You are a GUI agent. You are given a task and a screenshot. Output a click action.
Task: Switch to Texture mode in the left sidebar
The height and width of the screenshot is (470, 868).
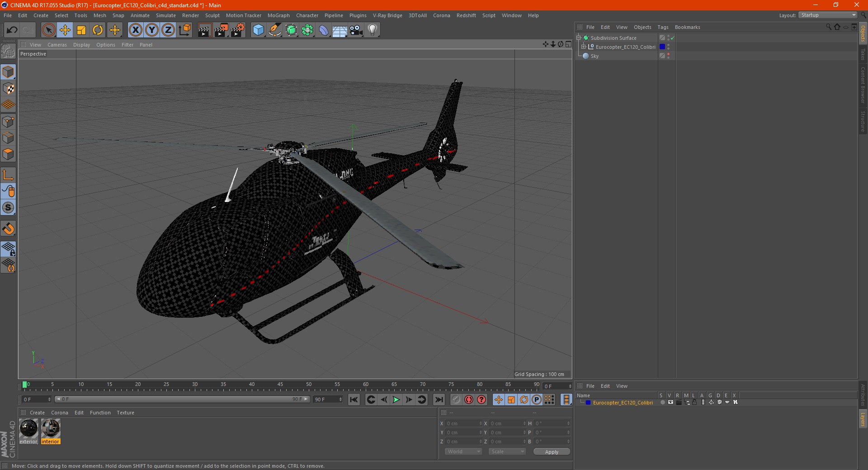pos(8,89)
